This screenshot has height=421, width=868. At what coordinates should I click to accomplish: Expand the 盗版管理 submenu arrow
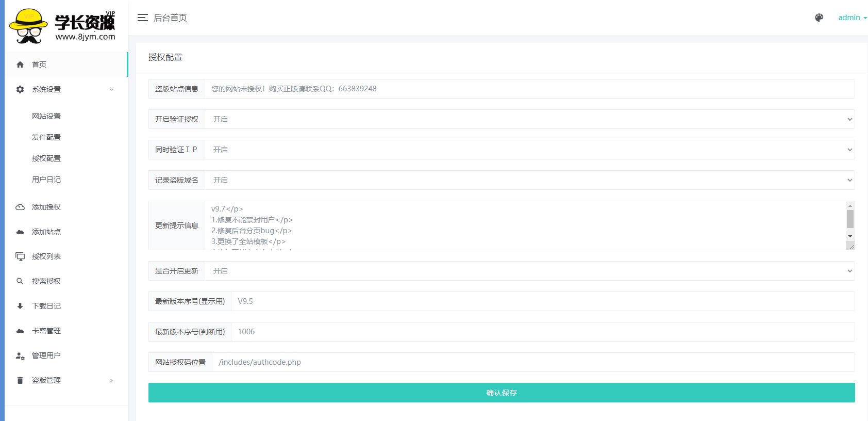pyautogui.click(x=111, y=380)
